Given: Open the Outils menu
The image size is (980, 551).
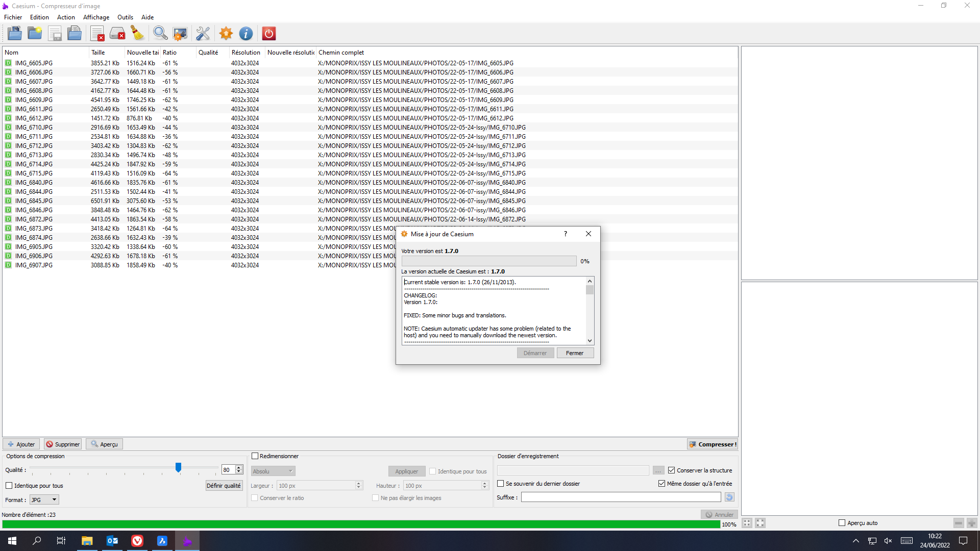Looking at the screenshot, I should tap(125, 17).
